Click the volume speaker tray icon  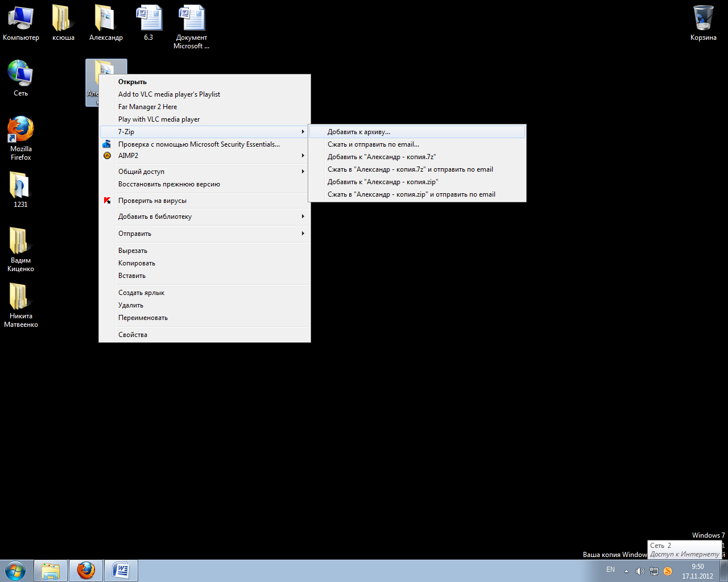pos(640,571)
